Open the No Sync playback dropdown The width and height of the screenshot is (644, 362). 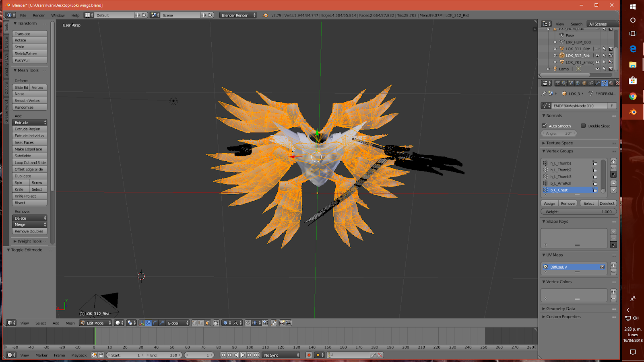pyautogui.click(x=281, y=355)
